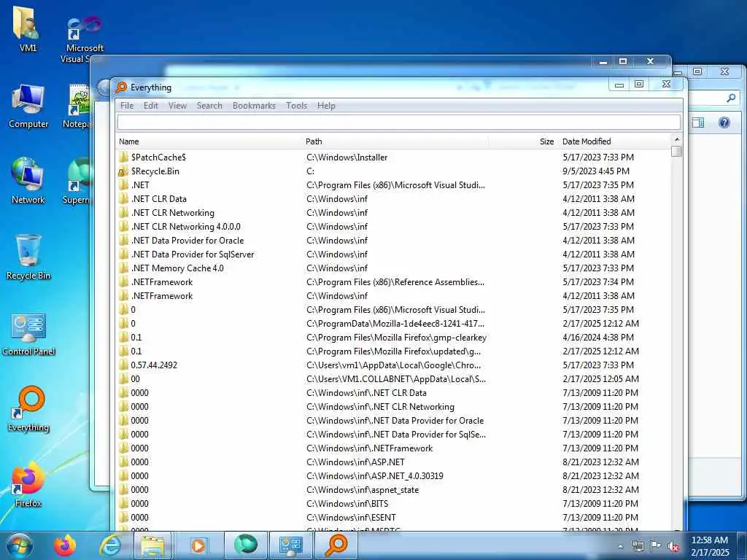Click the network tray icon
Image resolution: width=747 pixels, height=560 pixels.
point(638,547)
